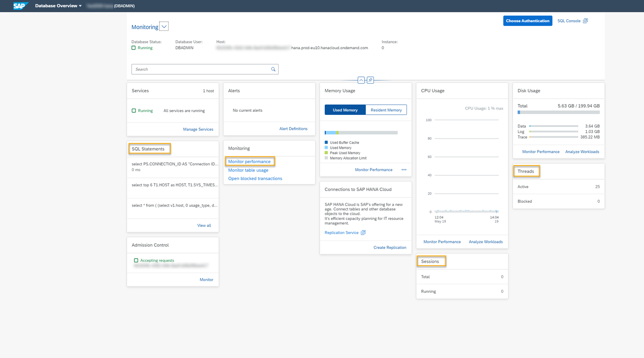Screen dimensions: 644x358
Task: Click the Replication Service external link icon
Action: 363,232
